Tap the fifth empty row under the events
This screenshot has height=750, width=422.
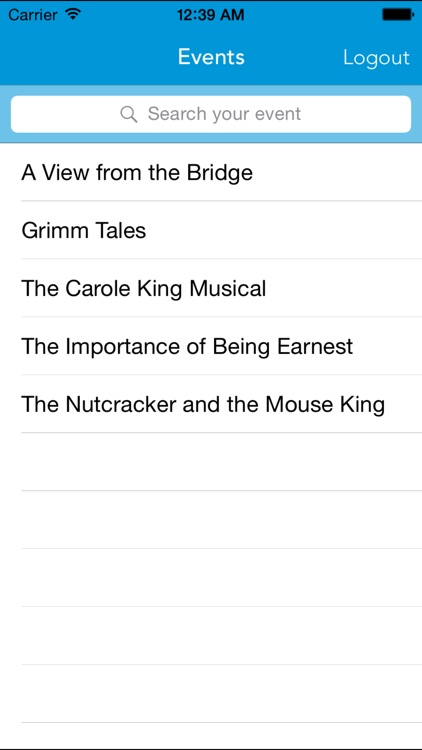[x=211, y=693]
